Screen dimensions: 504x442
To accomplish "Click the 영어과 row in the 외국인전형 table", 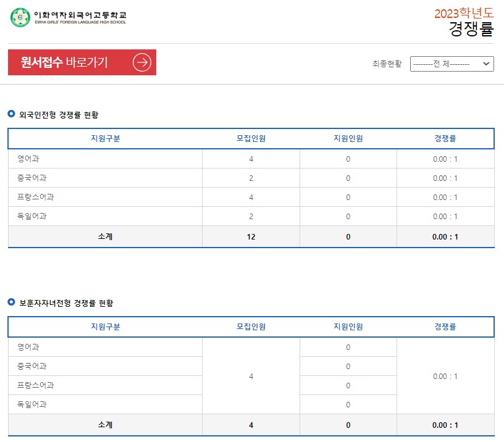I will coord(251,159).
